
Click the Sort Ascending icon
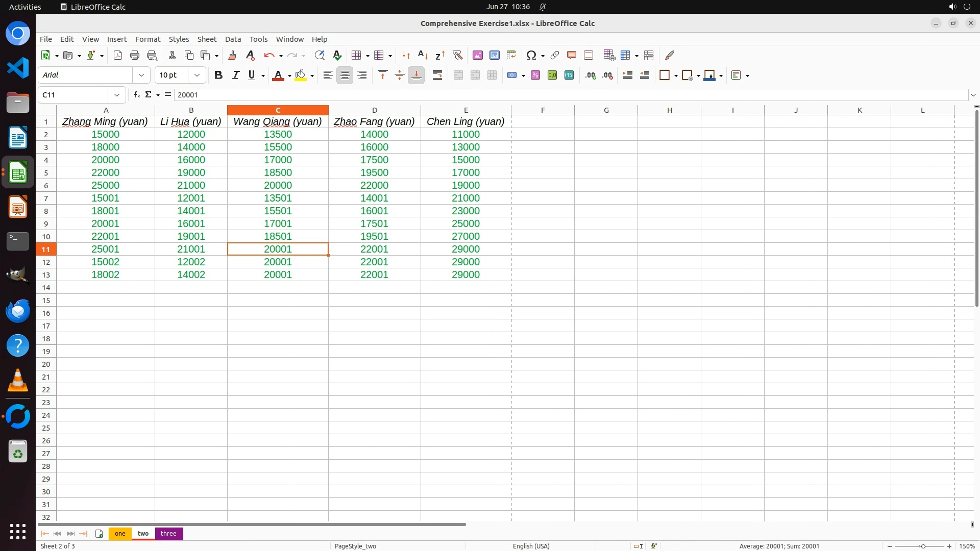point(423,55)
